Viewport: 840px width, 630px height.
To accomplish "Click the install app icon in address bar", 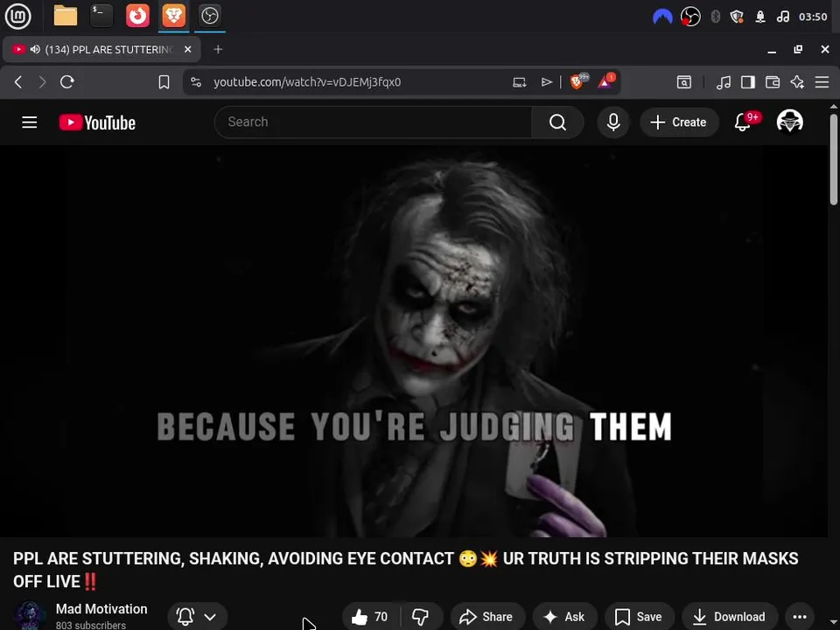I will [519, 82].
